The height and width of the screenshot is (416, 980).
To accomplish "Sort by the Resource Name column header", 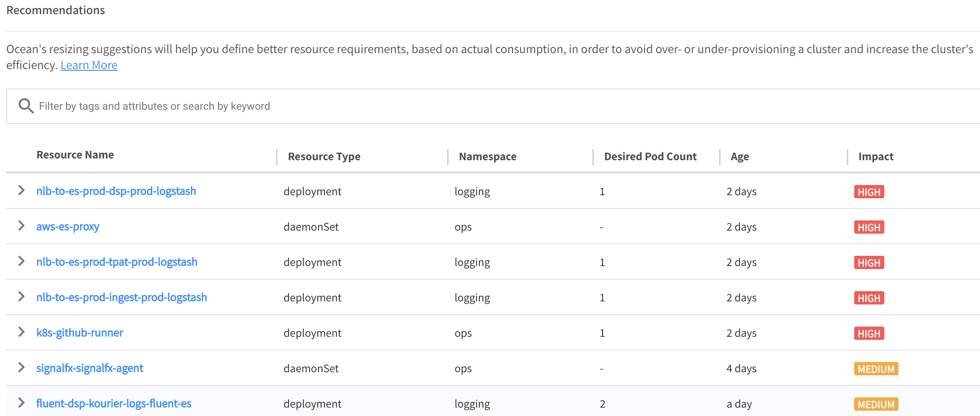I will (x=75, y=155).
